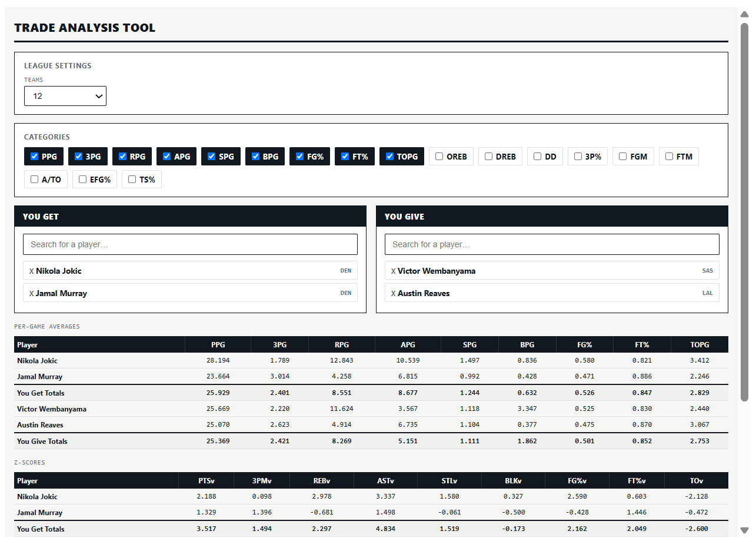Enable the OREB category
756x541 pixels.
coord(439,157)
